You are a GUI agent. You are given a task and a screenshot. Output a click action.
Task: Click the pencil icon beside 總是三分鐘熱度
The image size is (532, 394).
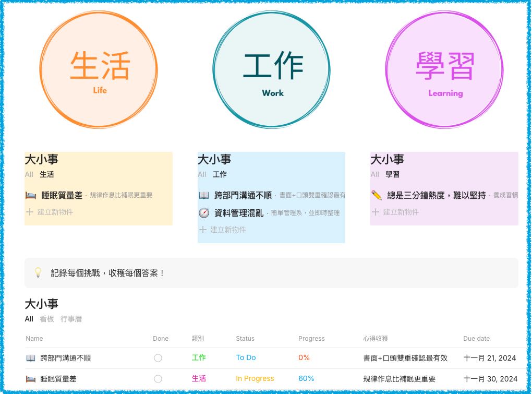point(377,195)
